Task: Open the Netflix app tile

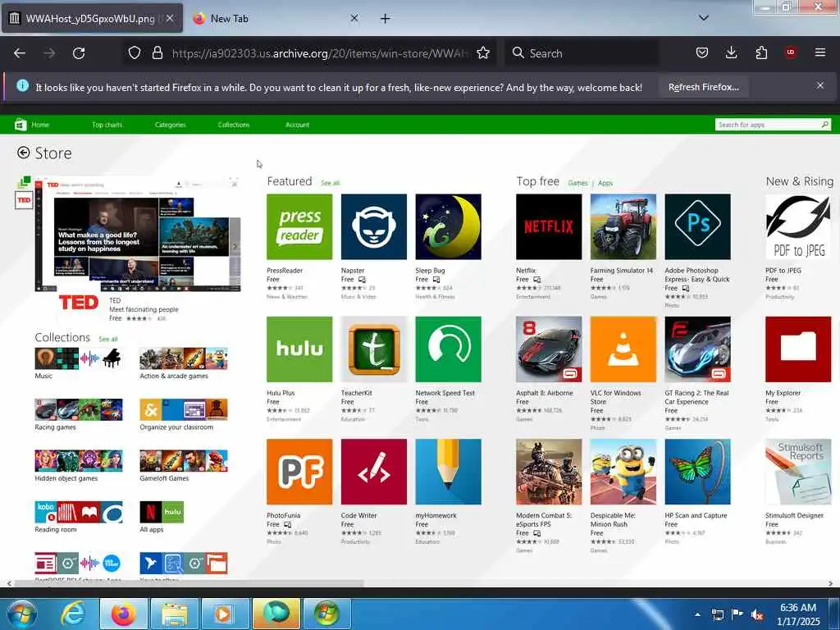Action: pos(549,226)
